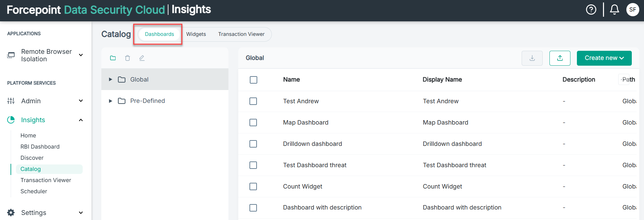
Task: Click the Map Dashboard name cell
Action: (x=306, y=123)
